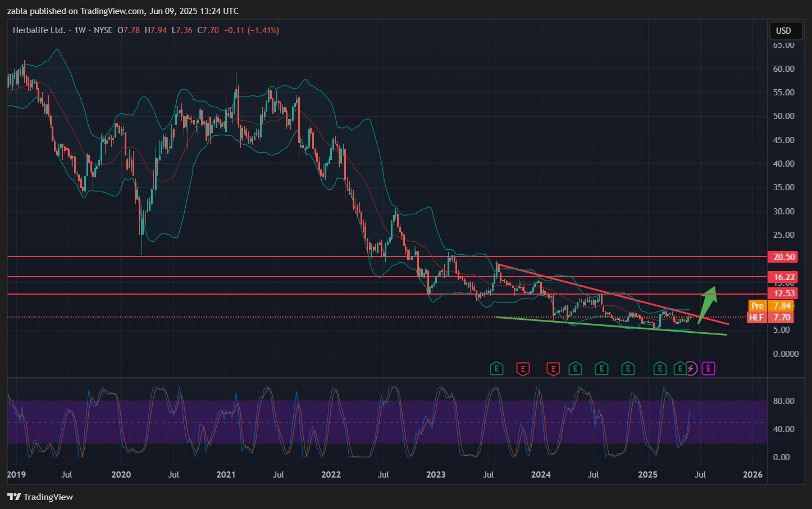This screenshot has height=509, width=812.
Task: Click the 2024 label on time axis
Action: tap(541, 475)
